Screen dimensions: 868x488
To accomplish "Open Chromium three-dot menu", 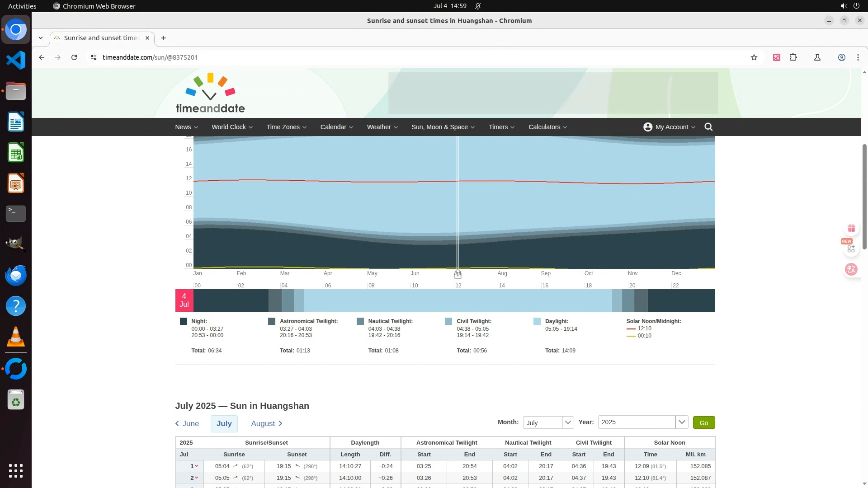I will coord(858,57).
